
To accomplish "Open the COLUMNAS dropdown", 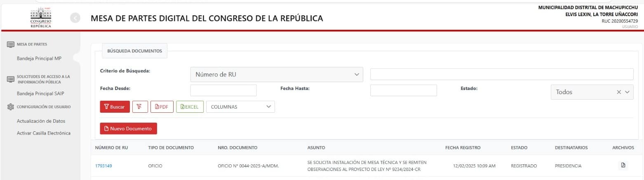I will coord(240,107).
